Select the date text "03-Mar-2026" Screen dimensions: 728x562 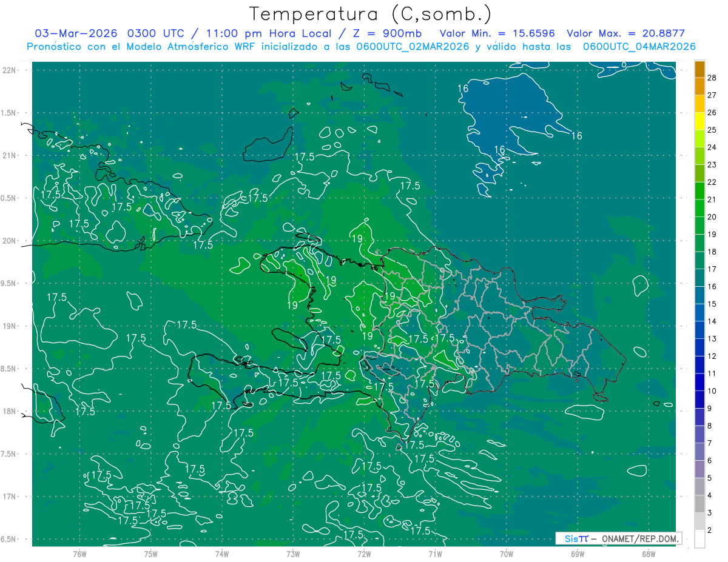pos(77,33)
